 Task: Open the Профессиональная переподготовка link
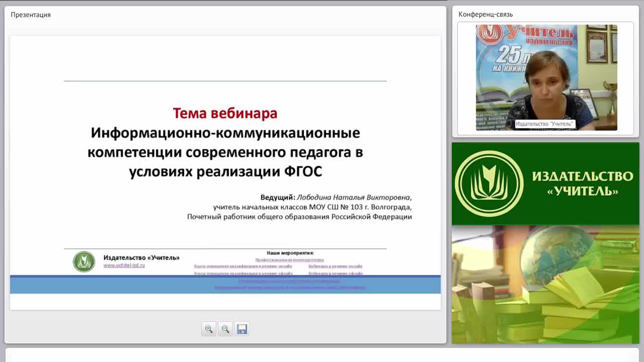point(289,260)
